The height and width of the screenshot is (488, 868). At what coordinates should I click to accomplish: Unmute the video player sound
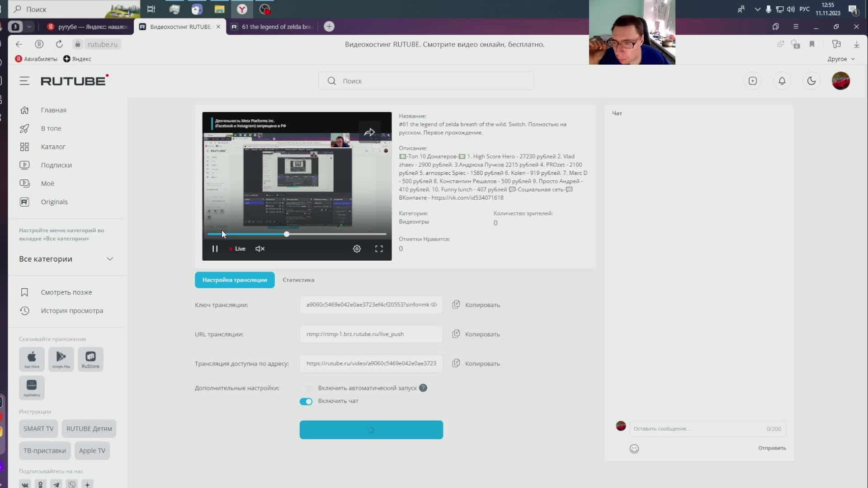(x=260, y=249)
